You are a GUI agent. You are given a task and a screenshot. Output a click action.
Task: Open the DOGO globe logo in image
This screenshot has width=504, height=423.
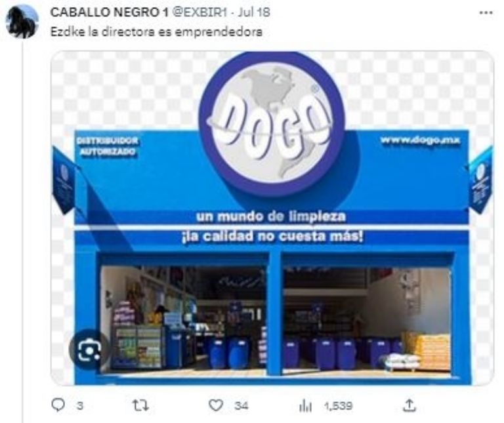pyautogui.click(x=272, y=124)
